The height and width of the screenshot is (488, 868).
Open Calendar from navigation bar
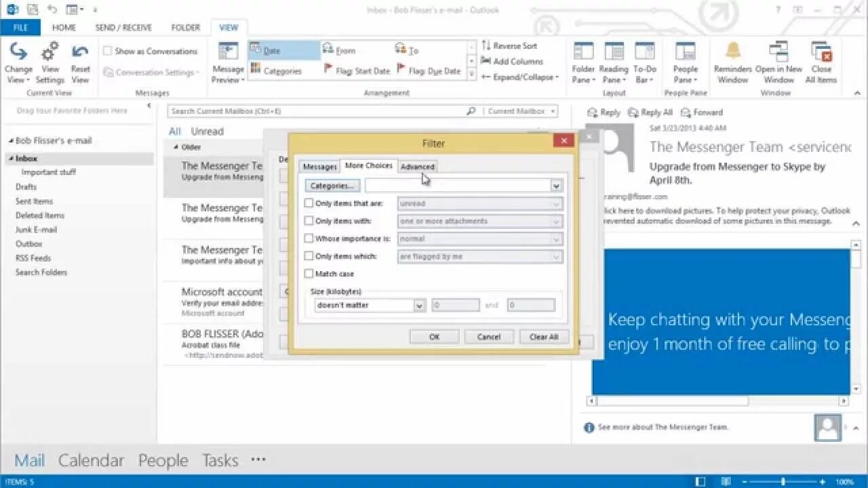[91, 460]
